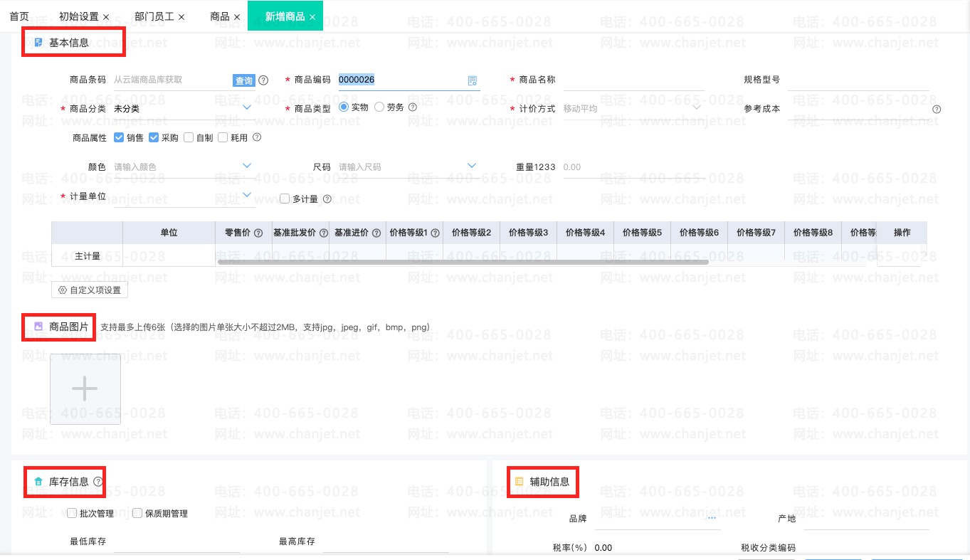Click the 税收分类编码 input field
Image resolution: width=970 pixels, height=560 pixels.
point(866,547)
